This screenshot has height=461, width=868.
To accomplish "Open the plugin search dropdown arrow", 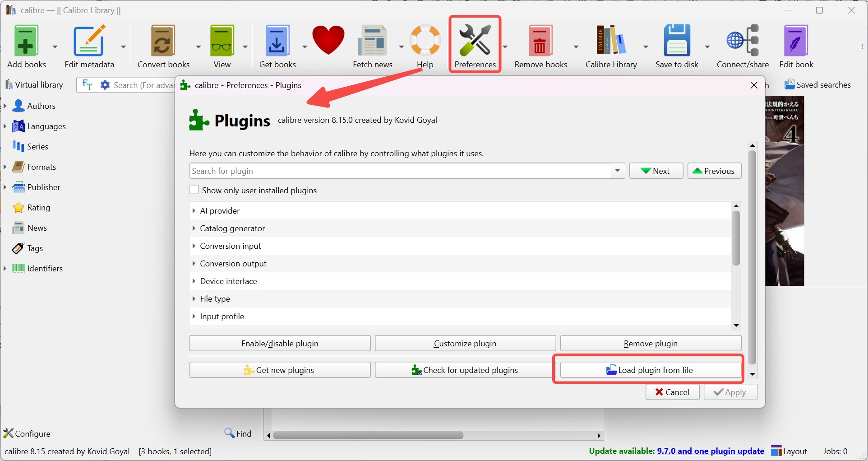I will pyautogui.click(x=617, y=171).
